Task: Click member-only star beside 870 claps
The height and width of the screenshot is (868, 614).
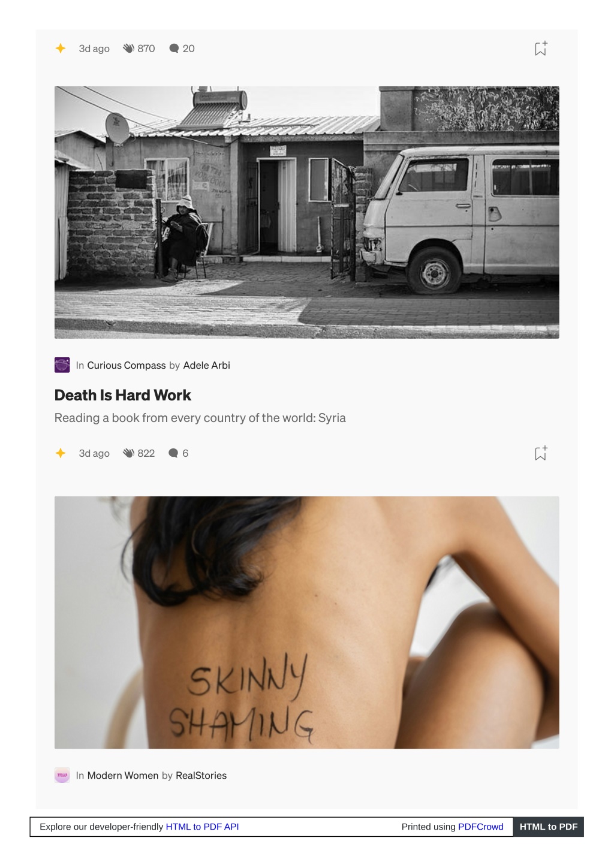Action: (61, 48)
